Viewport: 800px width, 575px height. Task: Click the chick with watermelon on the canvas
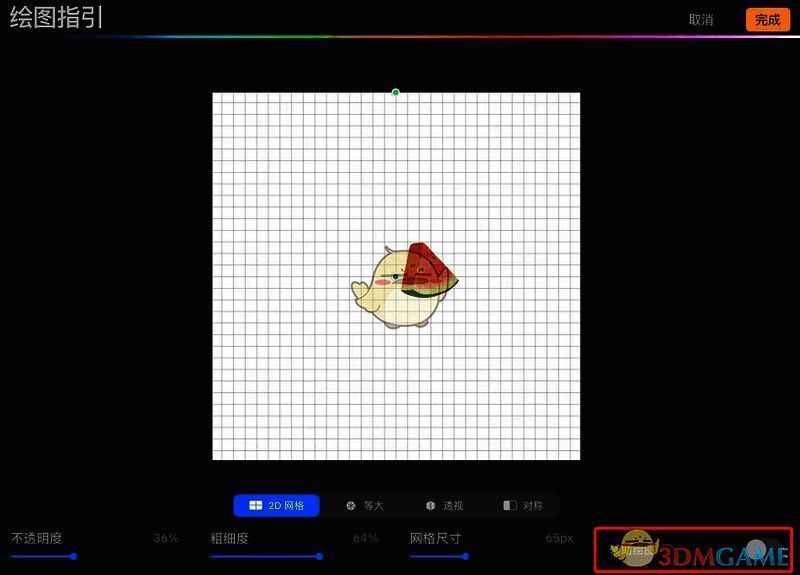point(405,285)
